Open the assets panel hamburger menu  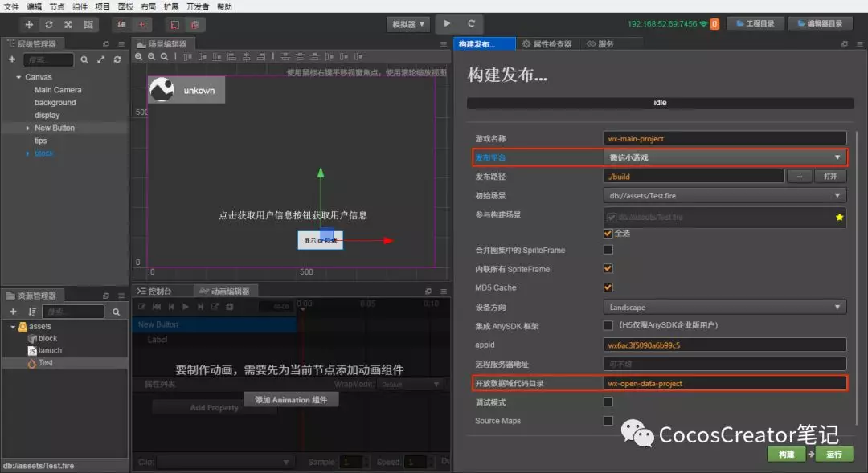pyautogui.click(x=121, y=296)
